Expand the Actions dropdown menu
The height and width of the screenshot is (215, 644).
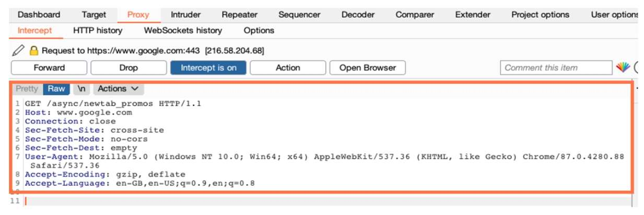click(118, 89)
